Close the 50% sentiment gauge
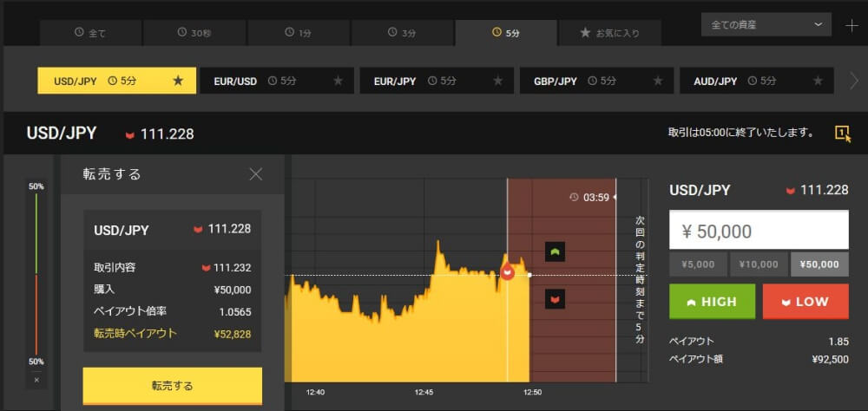Image resolution: width=868 pixels, height=411 pixels. [36, 380]
